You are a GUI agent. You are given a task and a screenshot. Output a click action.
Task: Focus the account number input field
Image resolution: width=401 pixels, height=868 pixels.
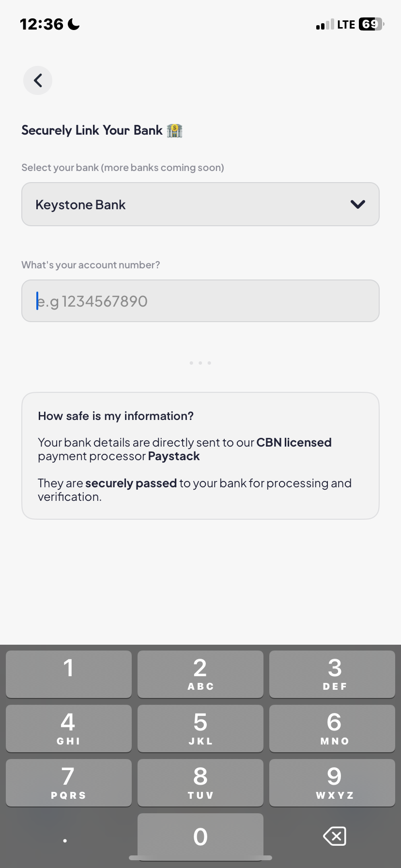(x=200, y=301)
